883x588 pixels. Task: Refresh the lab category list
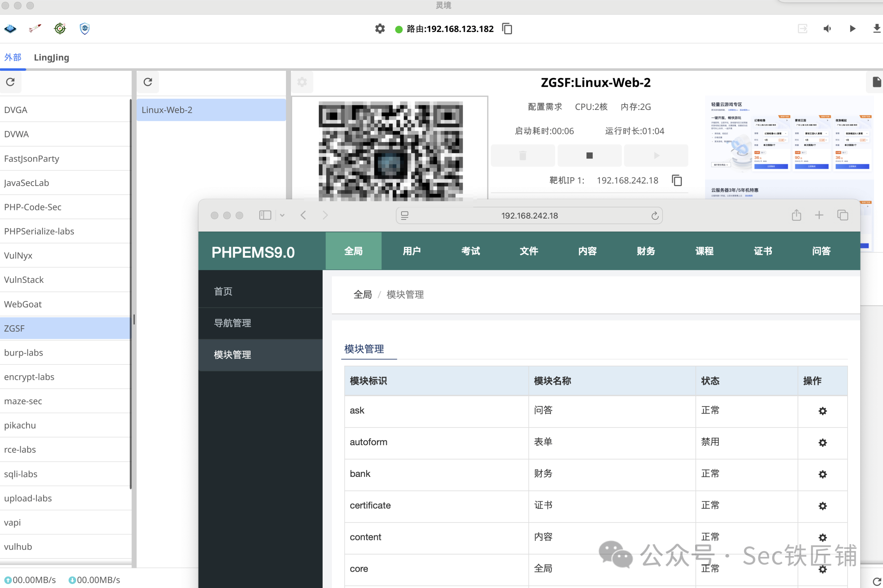click(10, 82)
